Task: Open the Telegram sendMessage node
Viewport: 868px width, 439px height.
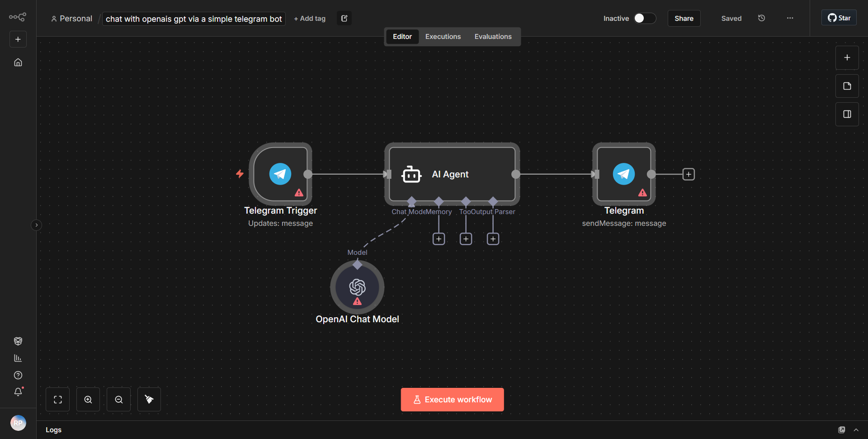Action: pos(623,174)
